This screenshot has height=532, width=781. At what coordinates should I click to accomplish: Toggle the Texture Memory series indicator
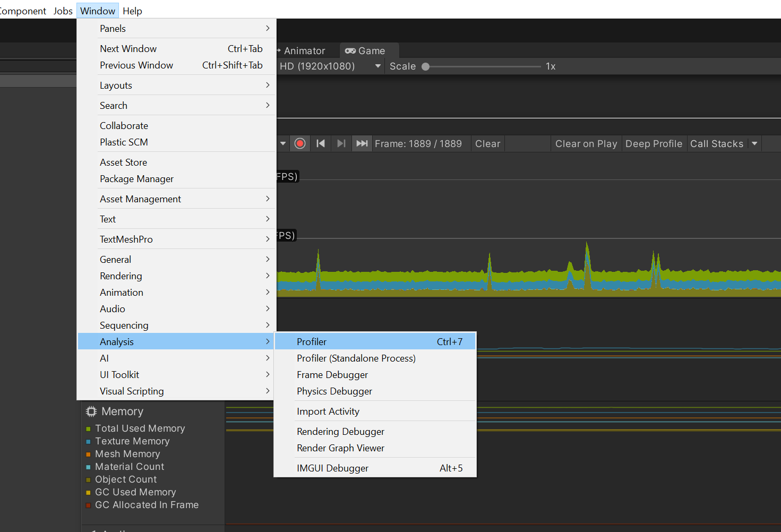pyautogui.click(x=88, y=442)
